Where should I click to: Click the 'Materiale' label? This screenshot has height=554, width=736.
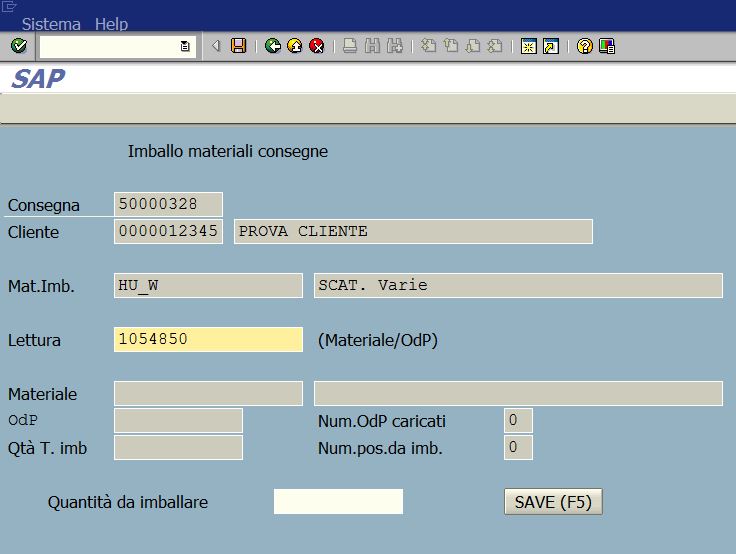(42, 394)
